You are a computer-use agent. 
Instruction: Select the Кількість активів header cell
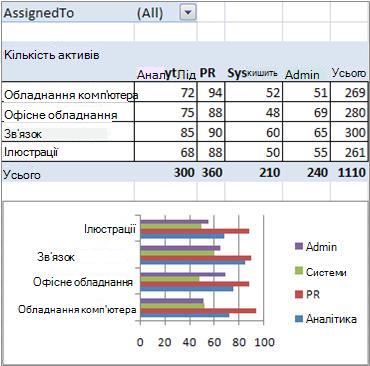tap(52, 55)
